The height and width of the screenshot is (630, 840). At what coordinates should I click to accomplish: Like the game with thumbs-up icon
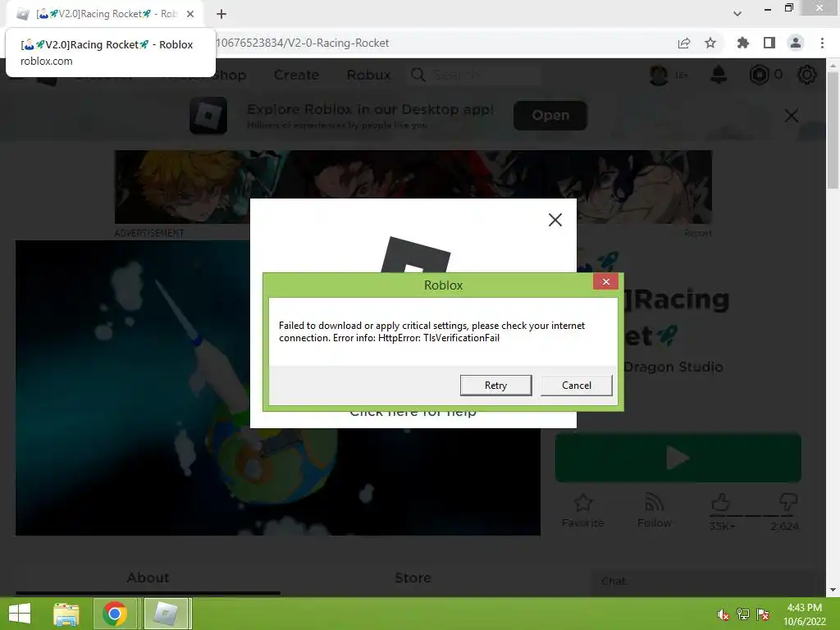pyautogui.click(x=720, y=503)
